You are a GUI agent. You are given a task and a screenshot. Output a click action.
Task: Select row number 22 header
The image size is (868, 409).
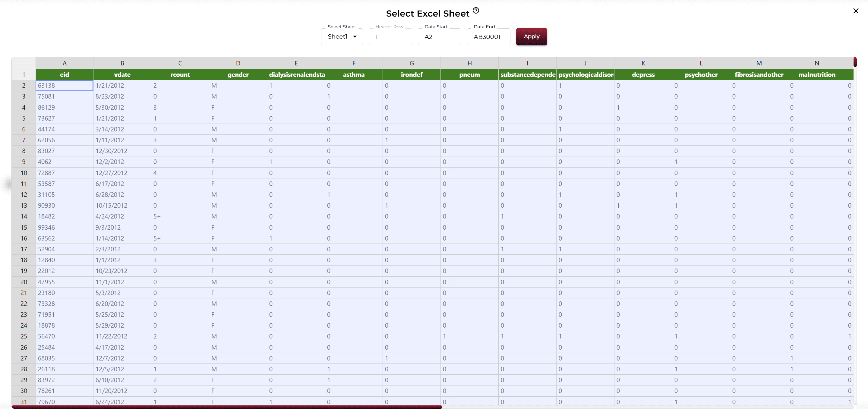click(x=24, y=304)
